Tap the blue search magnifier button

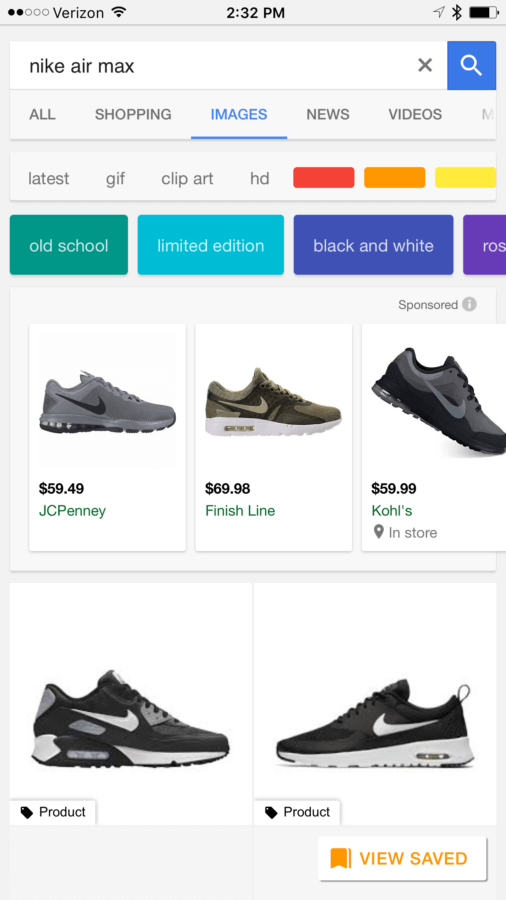[471, 65]
